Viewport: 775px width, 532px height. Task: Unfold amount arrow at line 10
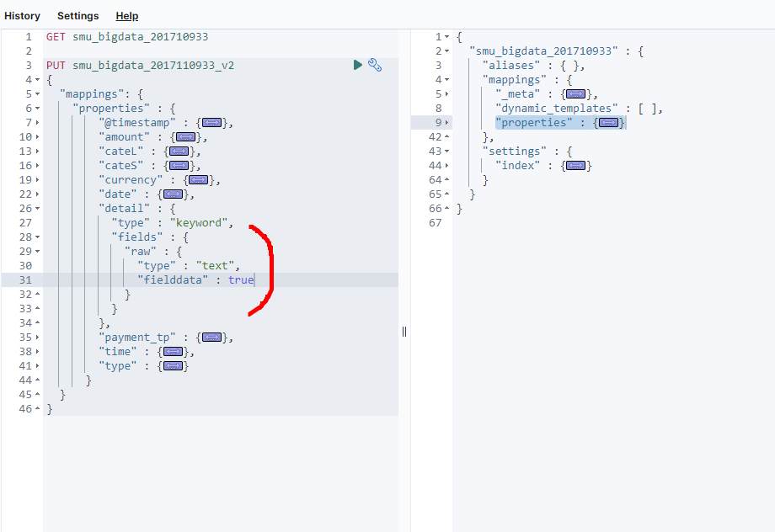38,137
